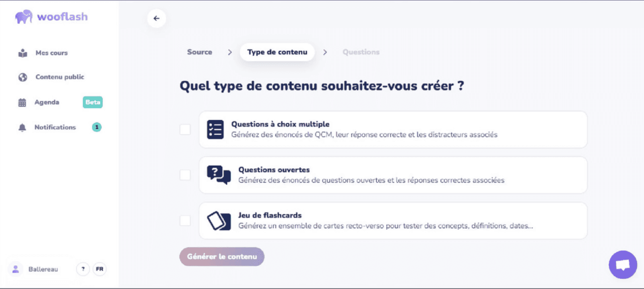The height and width of the screenshot is (289, 644).
Task: Open the Ballereau user profile
Action: [34, 269]
